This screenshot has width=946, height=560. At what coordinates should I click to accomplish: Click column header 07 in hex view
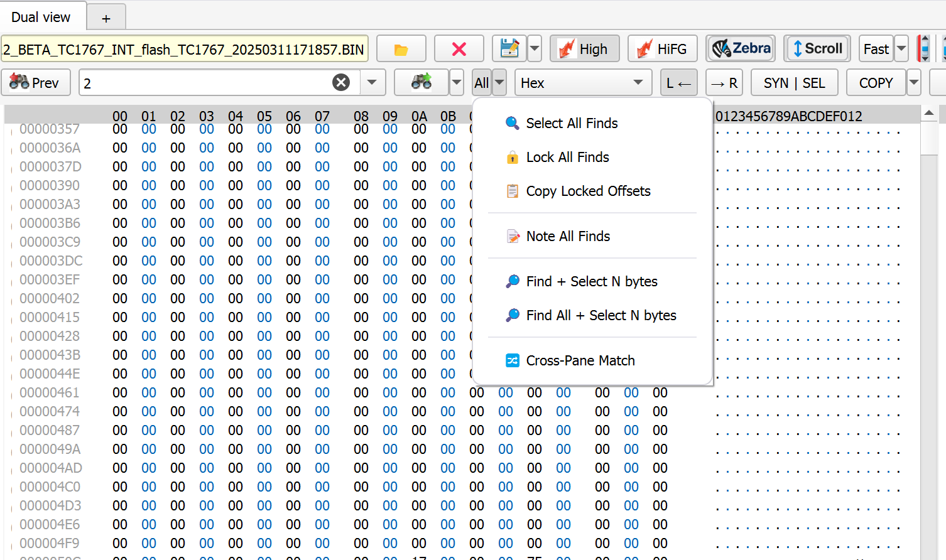coord(322,116)
